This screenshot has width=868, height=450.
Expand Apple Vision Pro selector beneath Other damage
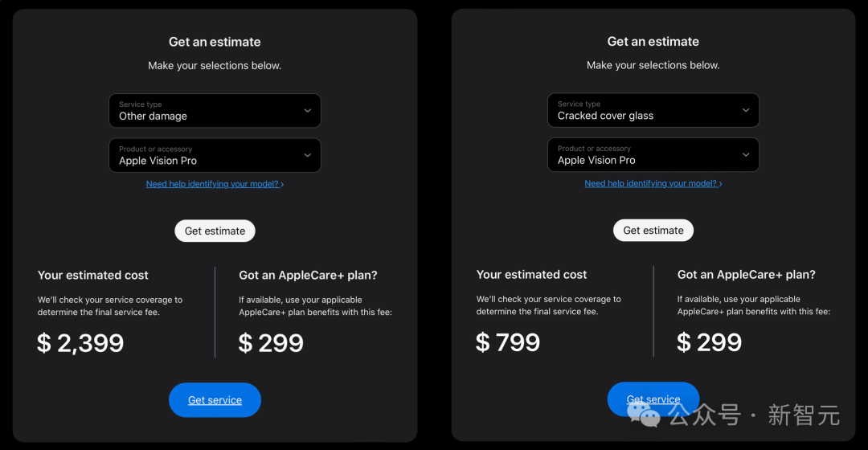pos(215,156)
